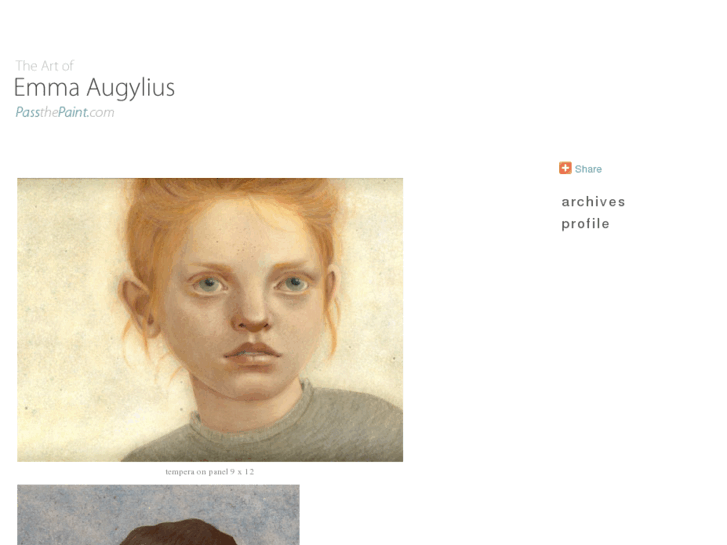
Task: Click the girl's left blue eye
Action: (x=208, y=283)
